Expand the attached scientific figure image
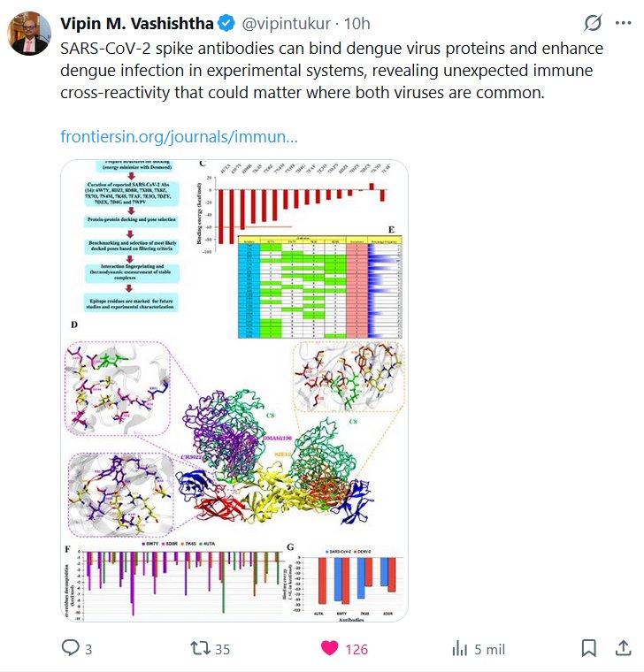644x672 pixels. [x=234, y=389]
